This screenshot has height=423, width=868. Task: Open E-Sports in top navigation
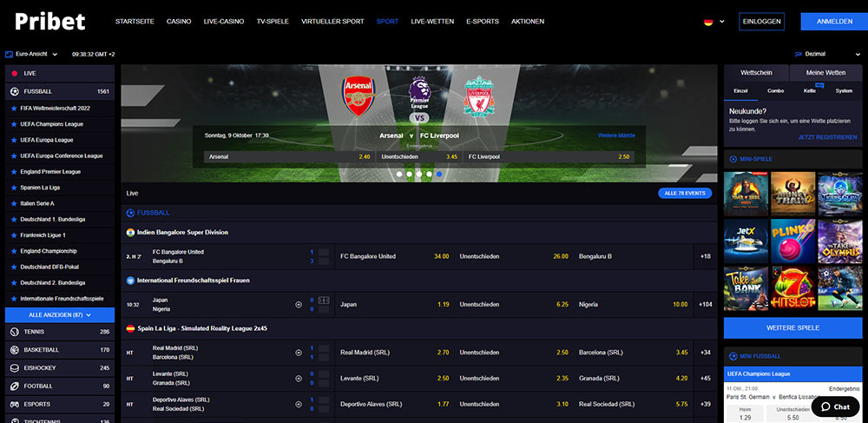click(483, 22)
